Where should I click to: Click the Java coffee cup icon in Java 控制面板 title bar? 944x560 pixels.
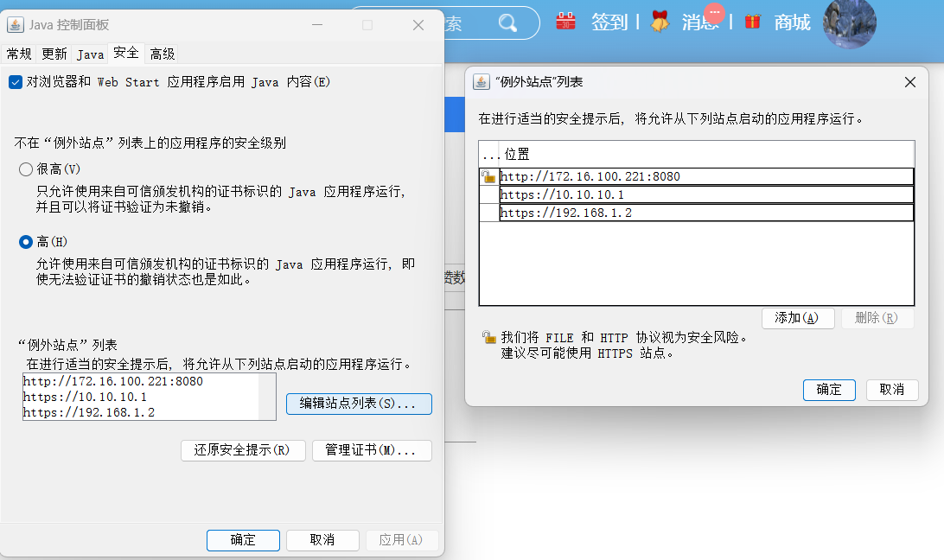pyautogui.click(x=15, y=25)
